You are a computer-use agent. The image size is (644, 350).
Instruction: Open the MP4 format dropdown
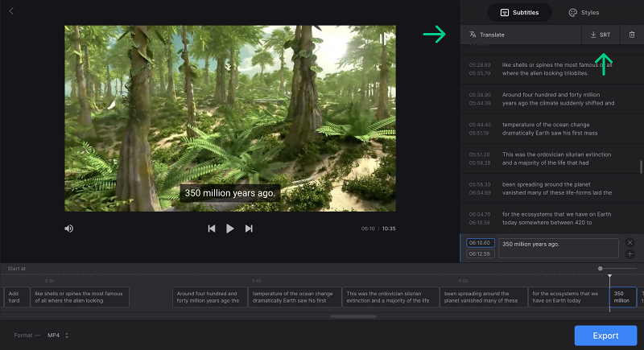click(57, 336)
